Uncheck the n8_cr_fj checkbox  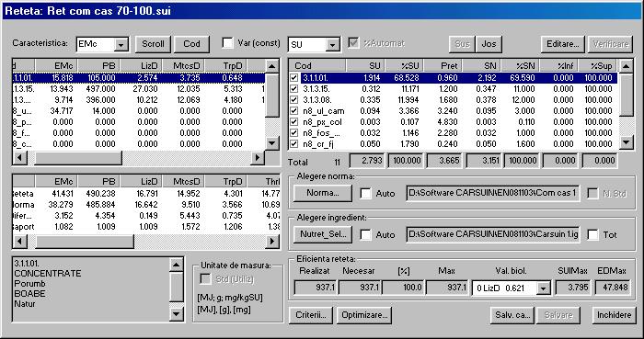[x=293, y=144]
